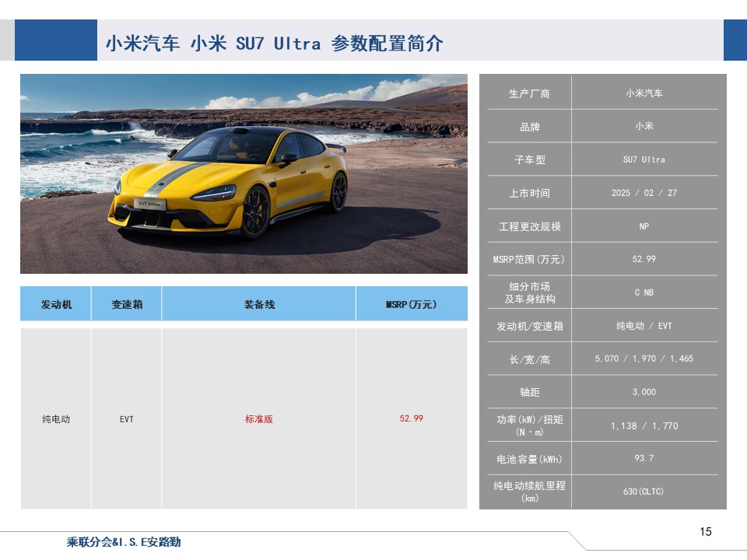The width and height of the screenshot is (747, 560).
Task: Click the "发动机/变速箱" row label
Action: (x=529, y=326)
